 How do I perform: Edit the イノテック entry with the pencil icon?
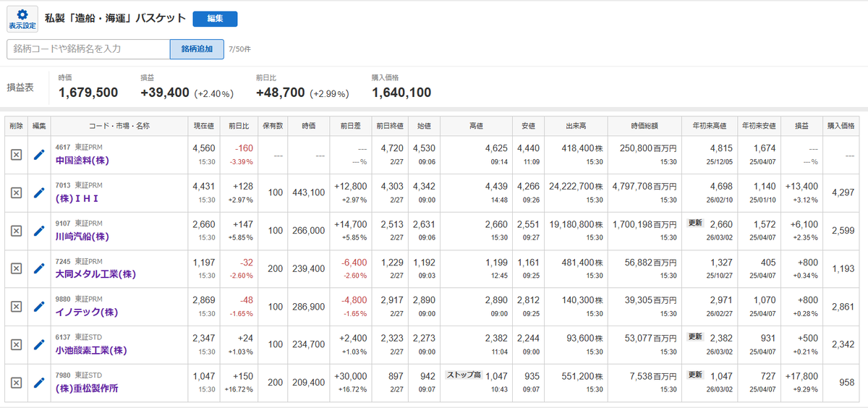[39, 307]
